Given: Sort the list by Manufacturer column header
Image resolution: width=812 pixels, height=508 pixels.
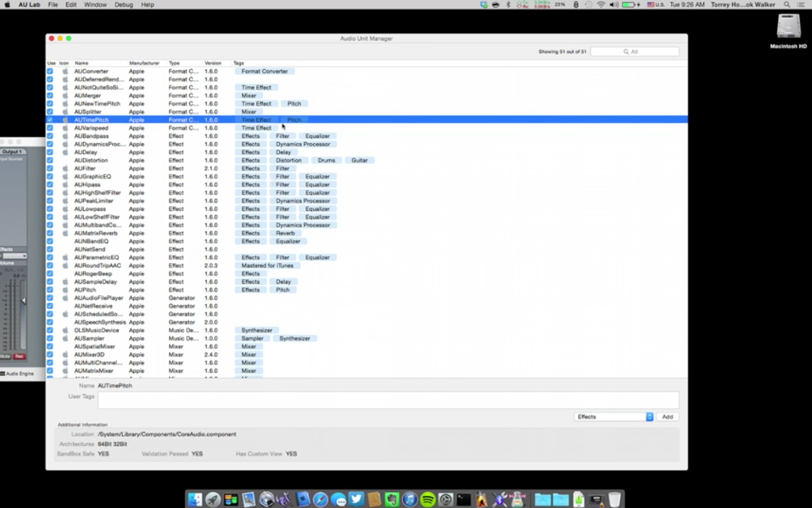Looking at the screenshot, I should point(144,63).
